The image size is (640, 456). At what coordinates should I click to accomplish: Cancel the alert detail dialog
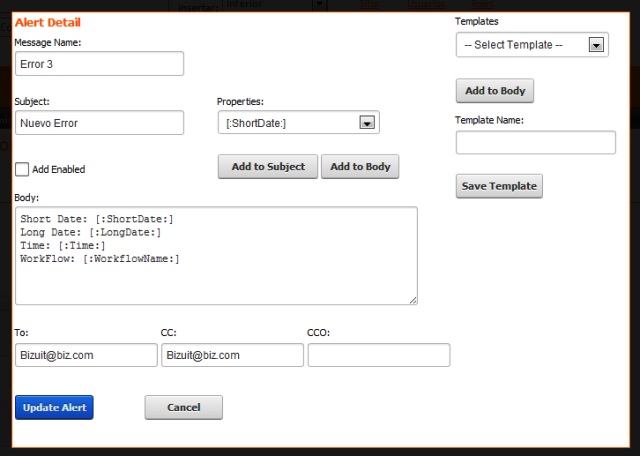(x=184, y=407)
